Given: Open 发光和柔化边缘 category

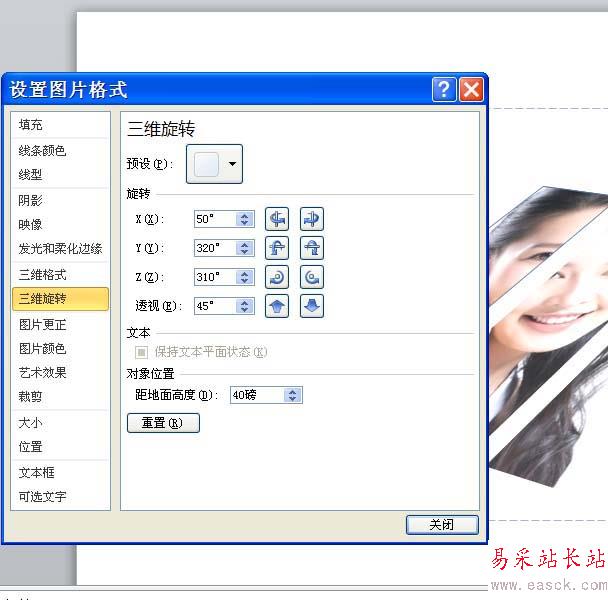Looking at the screenshot, I should [60, 249].
